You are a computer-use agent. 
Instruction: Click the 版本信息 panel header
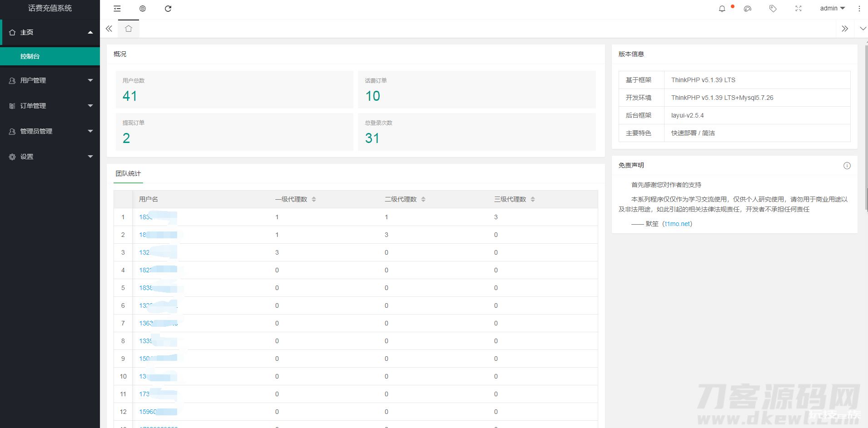[x=734, y=54]
